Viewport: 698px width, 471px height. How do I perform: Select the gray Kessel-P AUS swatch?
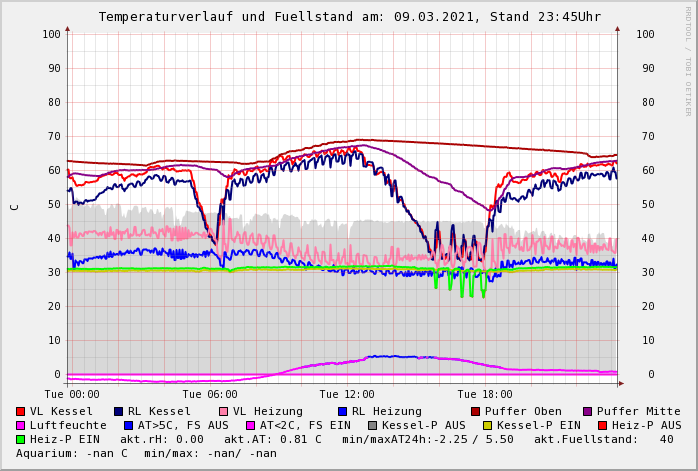[x=372, y=425]
